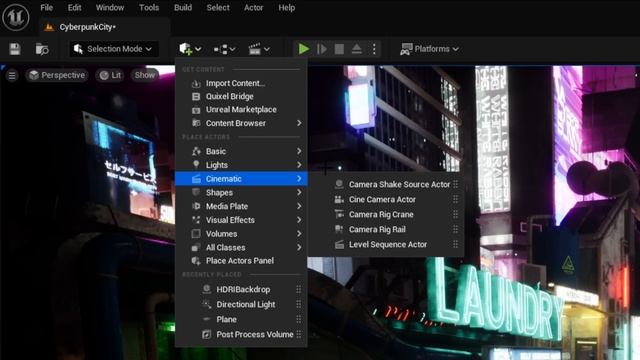Add a Camera Rig Crane
640x360 pixels.
386,214
